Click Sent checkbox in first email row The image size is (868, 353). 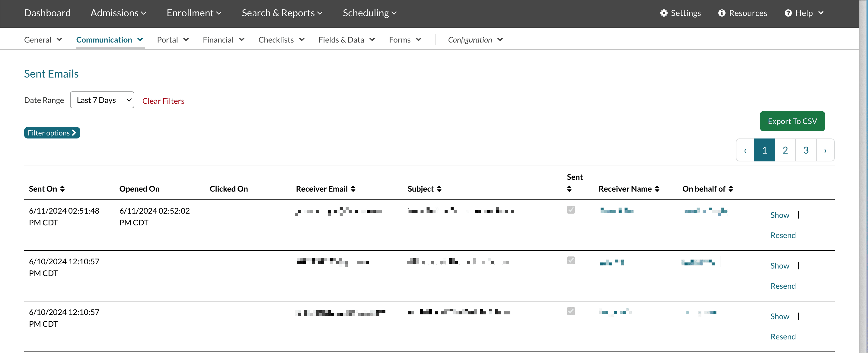click(570, 210)
